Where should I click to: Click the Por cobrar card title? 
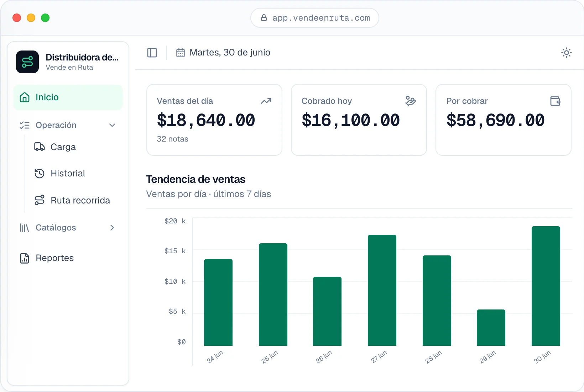point(467,101)
